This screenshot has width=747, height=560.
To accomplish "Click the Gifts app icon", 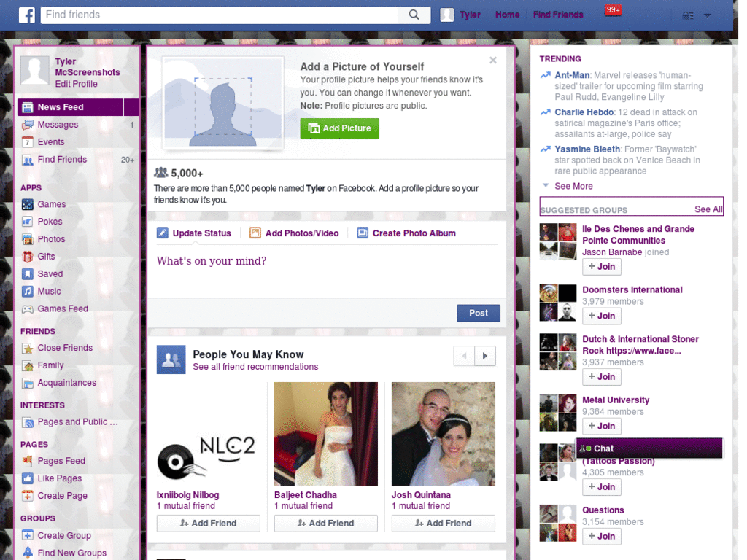I will [28, 257].
